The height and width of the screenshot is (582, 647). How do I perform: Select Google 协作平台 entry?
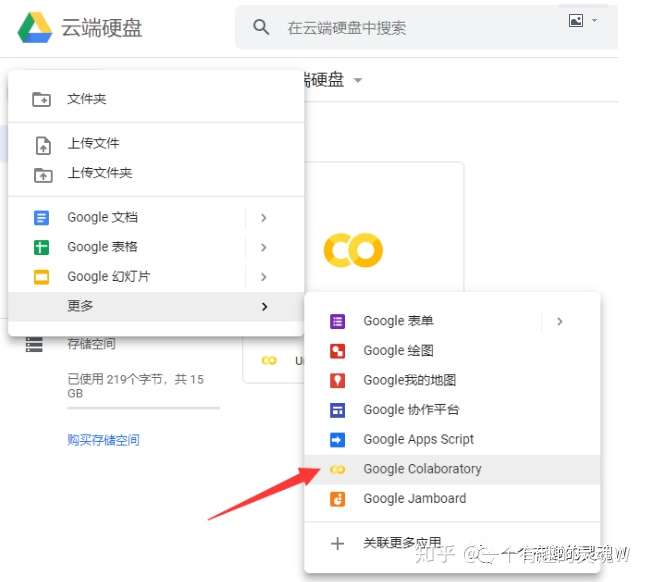coord(452,410)
